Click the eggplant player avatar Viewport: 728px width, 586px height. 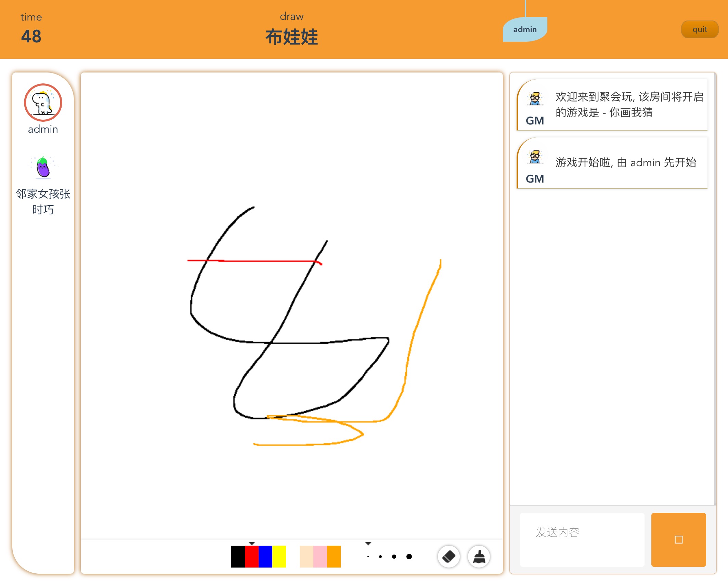pyautogui.click(x=43, y=168)
